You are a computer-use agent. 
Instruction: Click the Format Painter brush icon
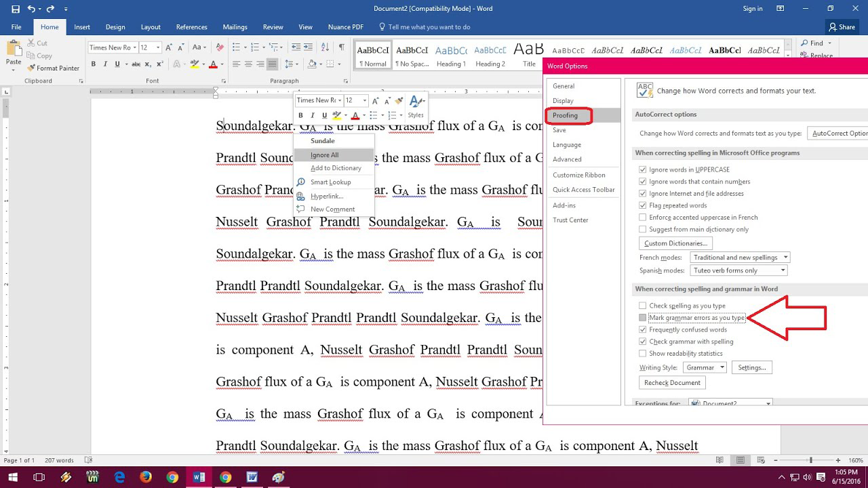click(x=31, y=68)
